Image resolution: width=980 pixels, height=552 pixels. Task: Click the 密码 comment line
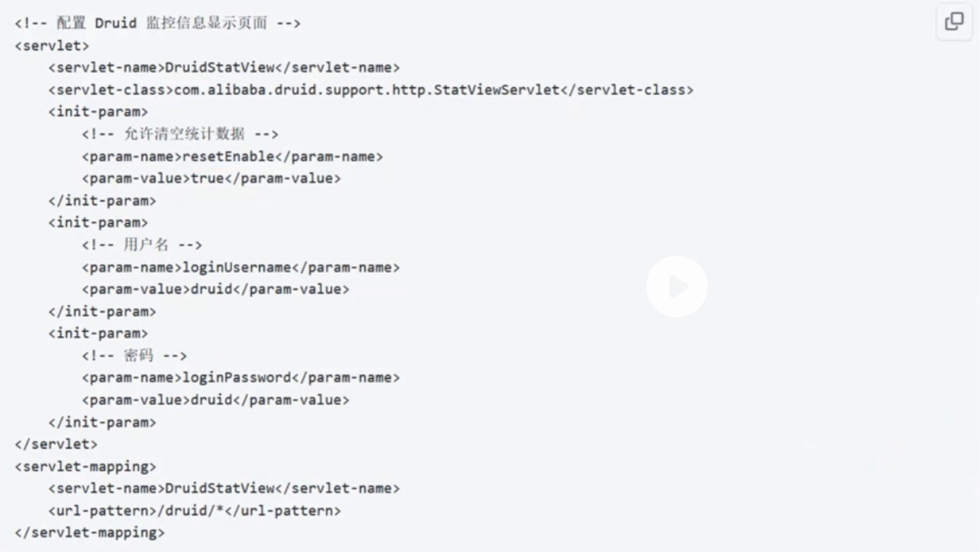(134, 355)
